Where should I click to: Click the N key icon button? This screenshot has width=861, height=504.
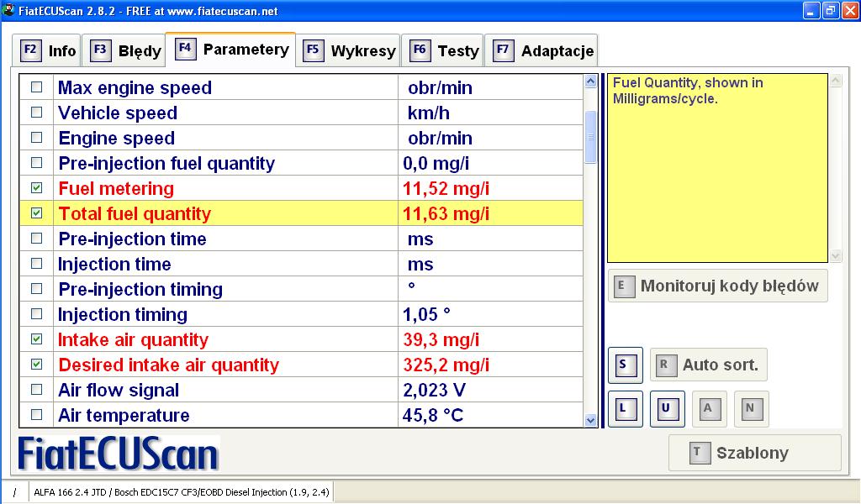click(751, 409)
